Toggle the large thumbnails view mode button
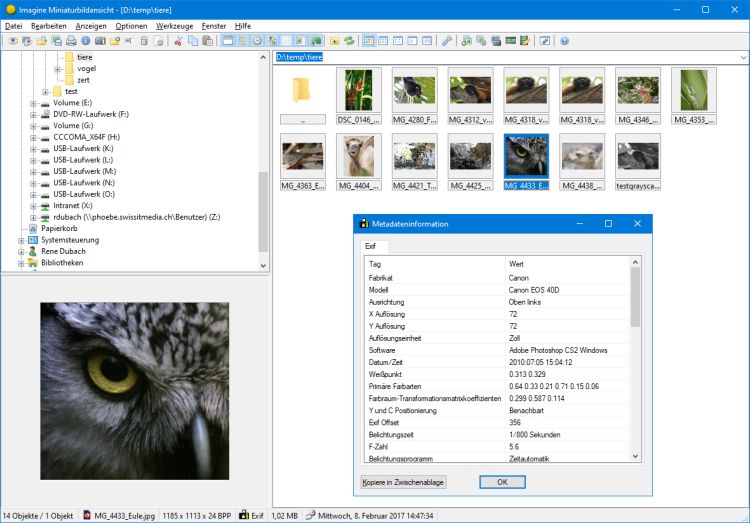Viewport: 750px width, 523px height. [x=370, y=41]
